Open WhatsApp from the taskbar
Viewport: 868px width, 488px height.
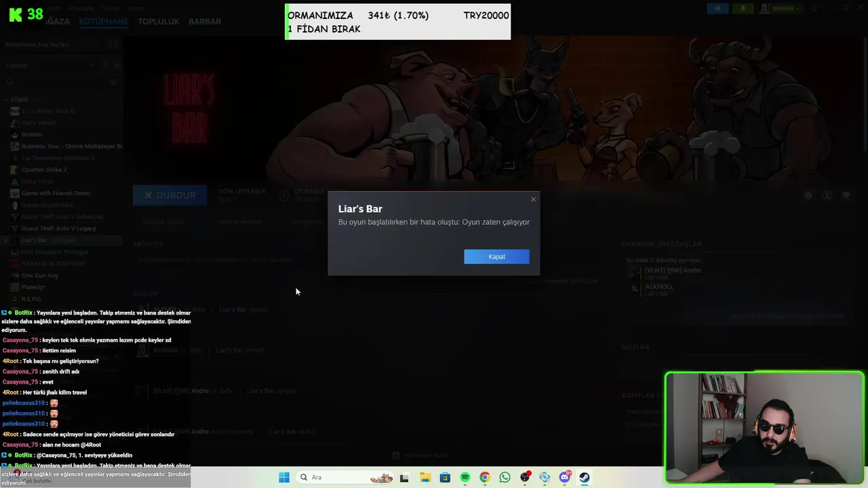tap(505, 477)
